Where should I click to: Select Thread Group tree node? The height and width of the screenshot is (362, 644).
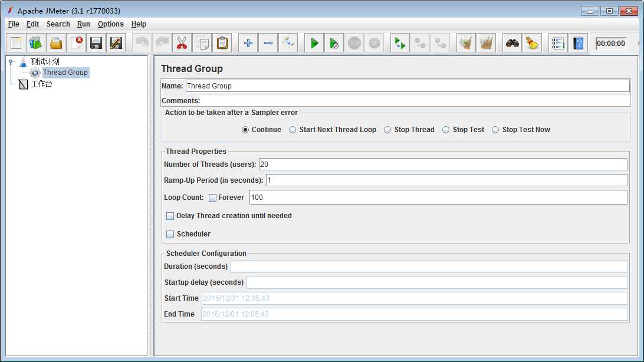65,73
